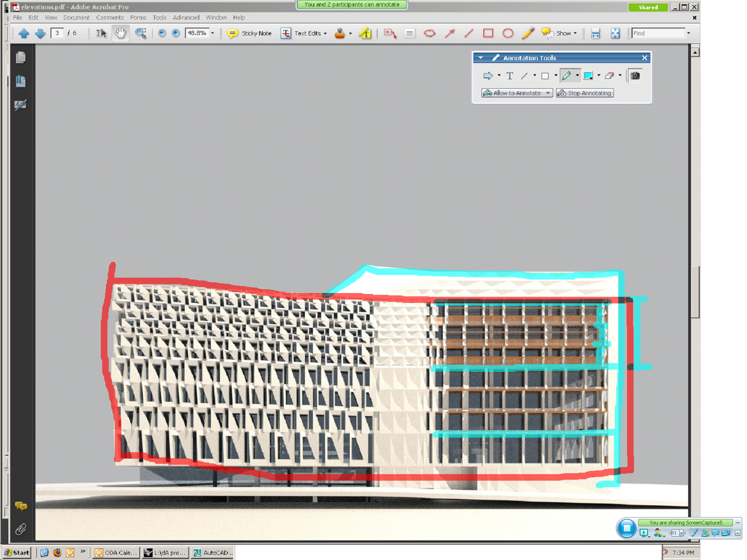Screen dimensions: 747x560
Task: Choose the Highlight Text tool
Action: point(365,33)
